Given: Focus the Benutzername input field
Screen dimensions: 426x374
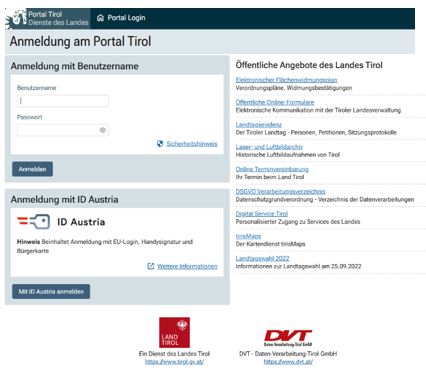Looking at the screenshot, I should 63,101.
